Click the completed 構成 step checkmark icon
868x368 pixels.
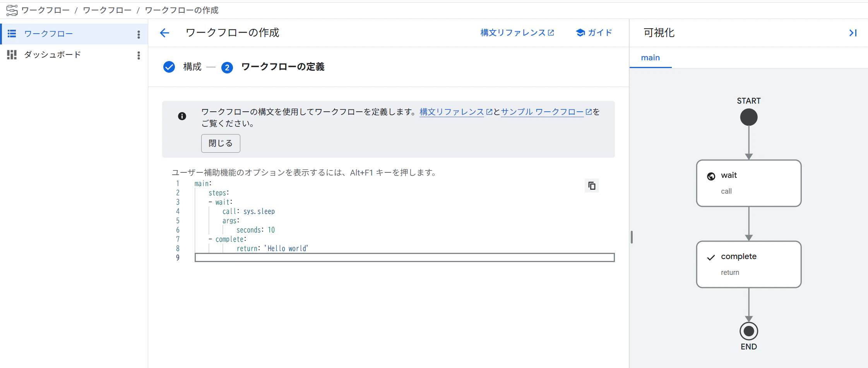click(x=169, y=67)
